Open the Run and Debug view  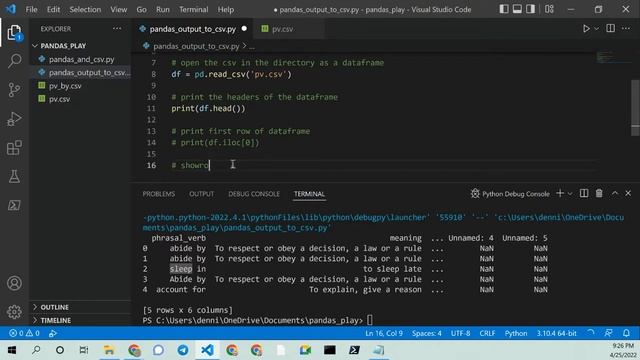[x=14, y=119]
